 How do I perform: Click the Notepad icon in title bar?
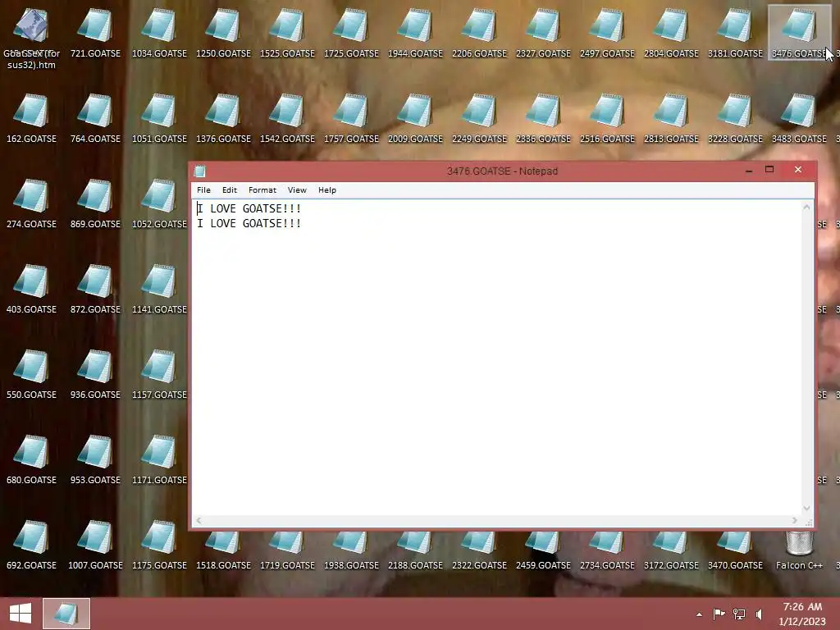(x=200, y=171)
